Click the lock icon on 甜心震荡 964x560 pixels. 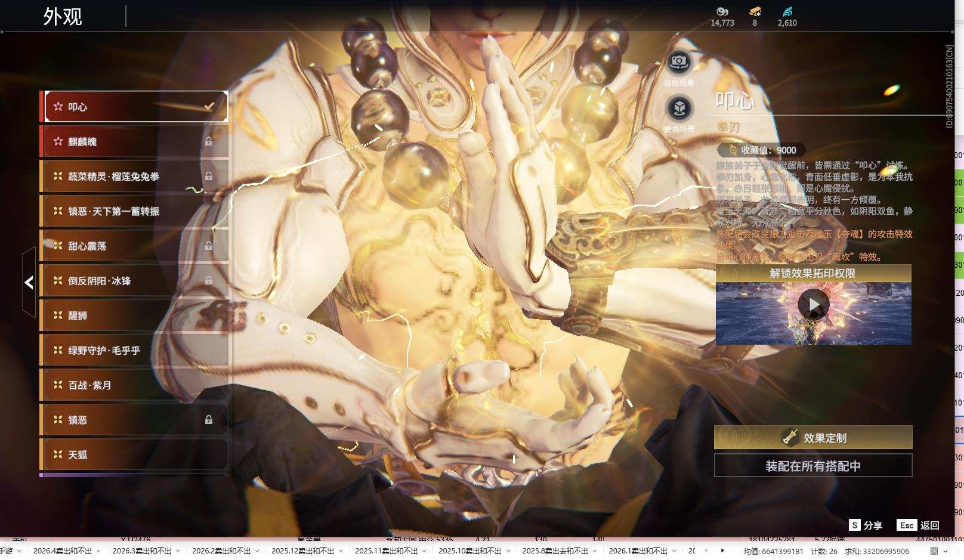(x=209, y=246)
